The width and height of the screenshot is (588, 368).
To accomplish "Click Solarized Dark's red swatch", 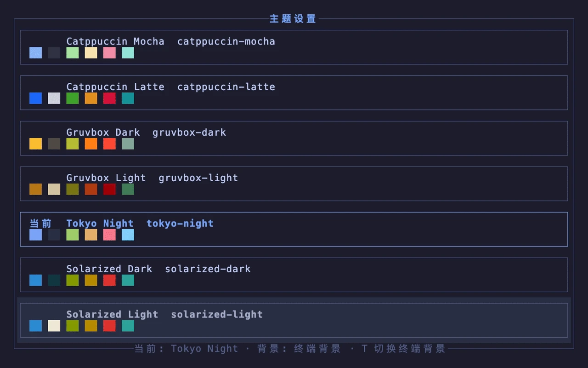I will click(109, 281).
